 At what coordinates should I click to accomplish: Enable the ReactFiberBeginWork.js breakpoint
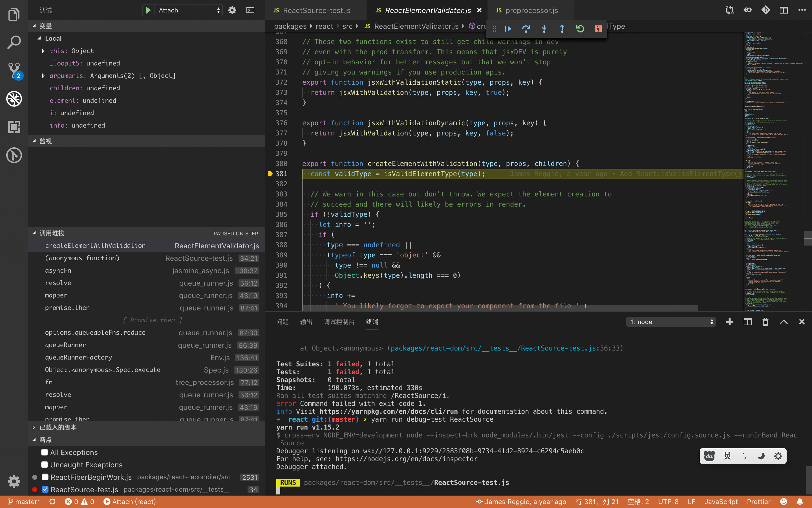(x=45, y=477)
